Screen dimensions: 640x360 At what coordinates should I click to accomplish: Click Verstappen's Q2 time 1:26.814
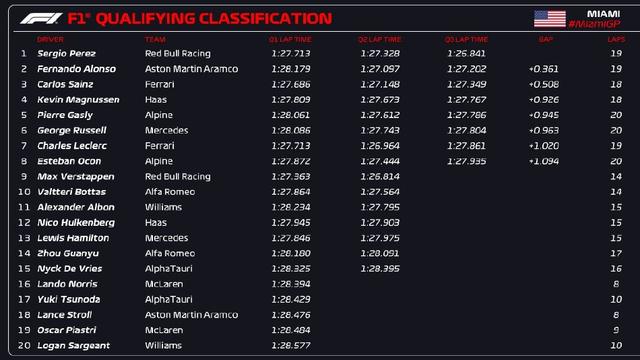point(380,177)
